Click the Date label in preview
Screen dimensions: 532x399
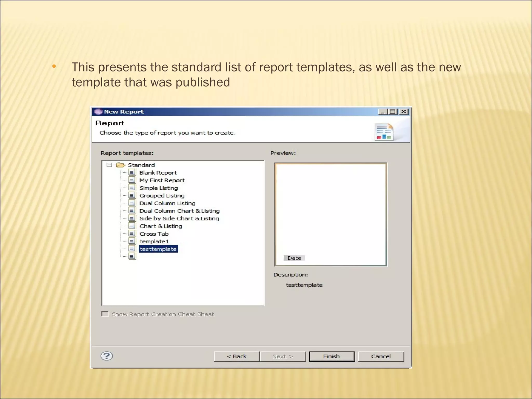click(294, 258)
